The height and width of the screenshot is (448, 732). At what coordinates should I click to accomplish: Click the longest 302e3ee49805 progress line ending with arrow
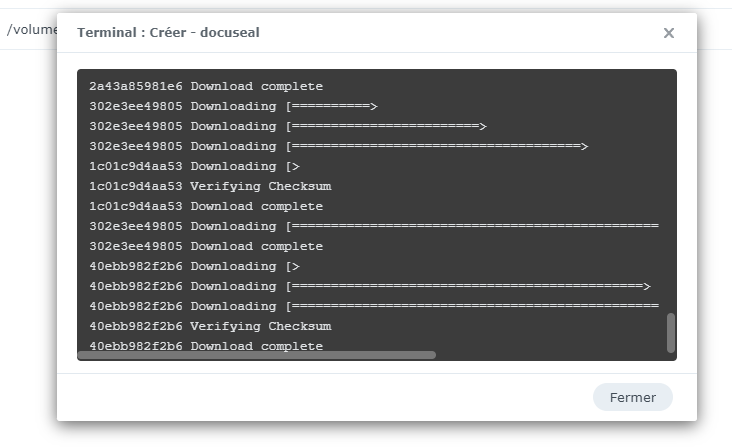437,146
